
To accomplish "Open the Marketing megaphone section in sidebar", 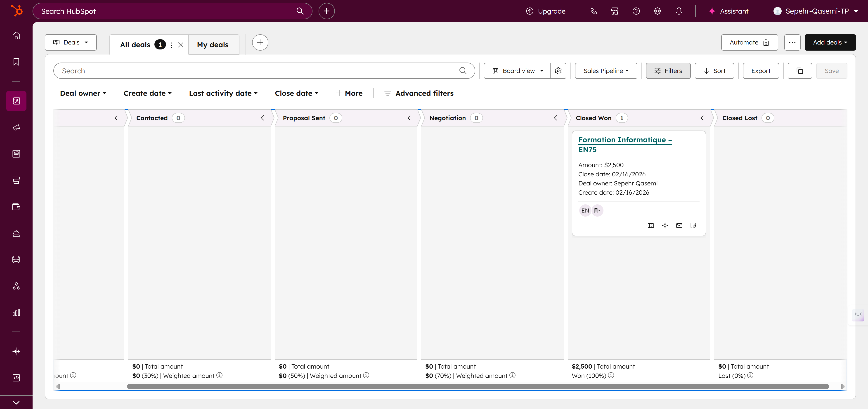I will (16, 128).
